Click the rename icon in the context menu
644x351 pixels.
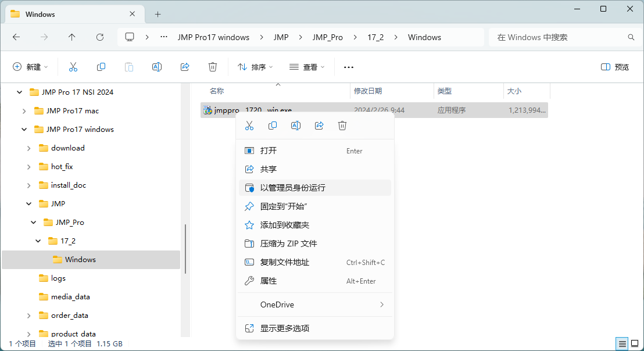[296, 126]
